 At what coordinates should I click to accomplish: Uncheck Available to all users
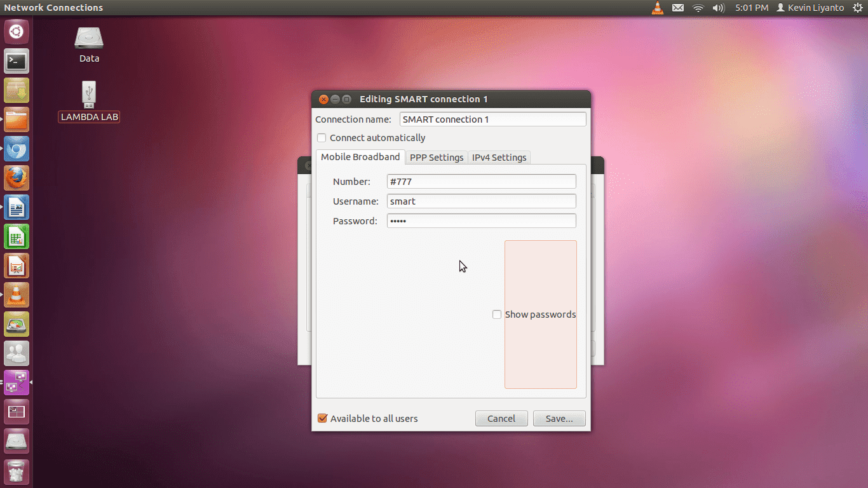point(322,418)
